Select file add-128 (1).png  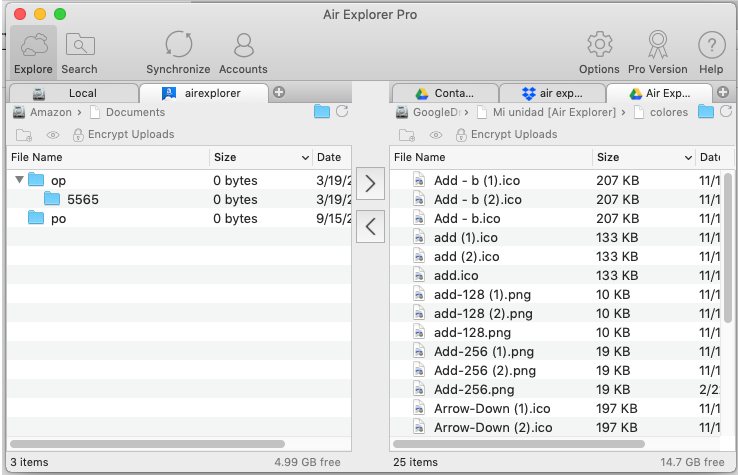(x=555, y=294)
